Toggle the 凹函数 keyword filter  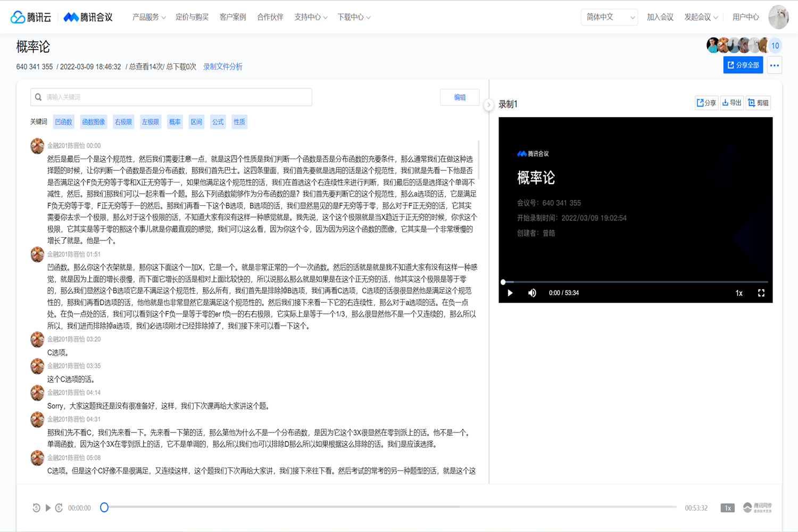click(x=64, y=122)
